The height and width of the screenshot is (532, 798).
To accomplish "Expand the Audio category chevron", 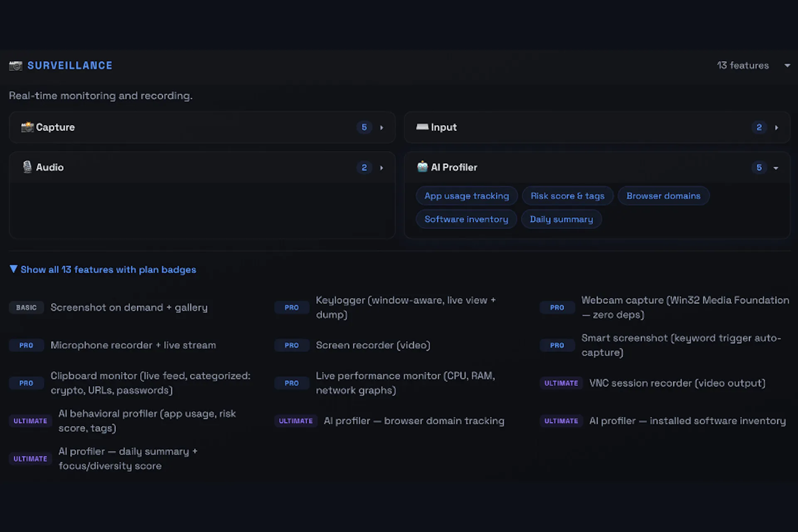I will (x=382, y=167).
